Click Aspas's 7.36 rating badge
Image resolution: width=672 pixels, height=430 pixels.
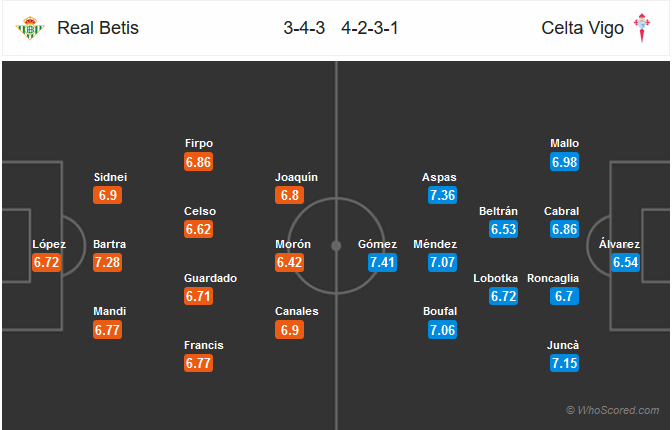442,195
